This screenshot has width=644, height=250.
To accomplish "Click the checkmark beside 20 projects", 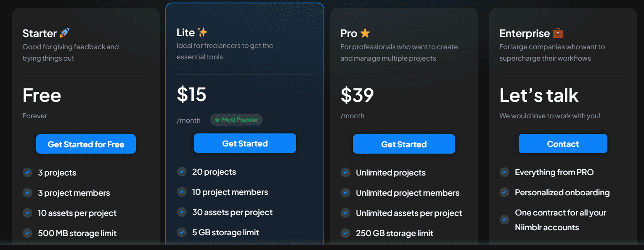I will [182, 171].
